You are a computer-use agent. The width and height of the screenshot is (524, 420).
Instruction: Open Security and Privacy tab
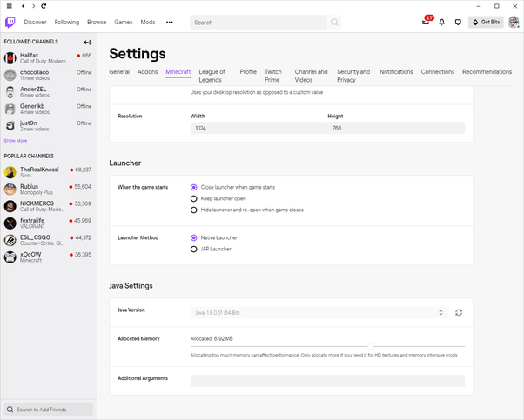pos(353,76)
